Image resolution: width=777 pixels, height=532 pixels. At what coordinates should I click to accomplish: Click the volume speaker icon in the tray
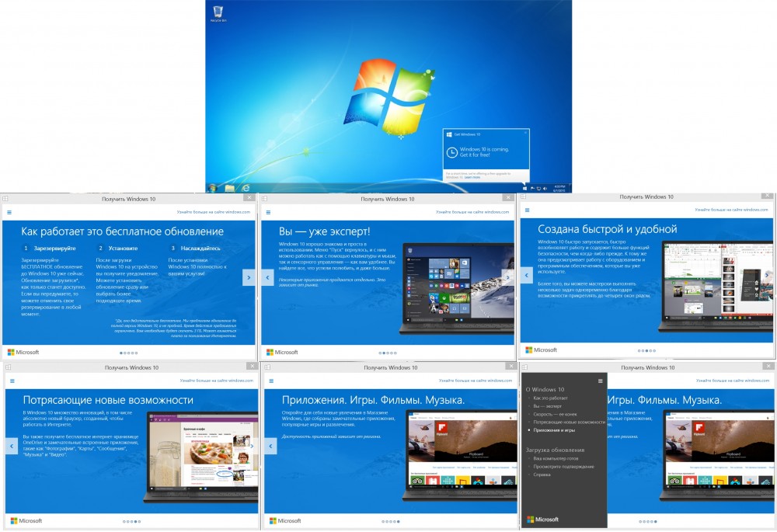(545, 188)
